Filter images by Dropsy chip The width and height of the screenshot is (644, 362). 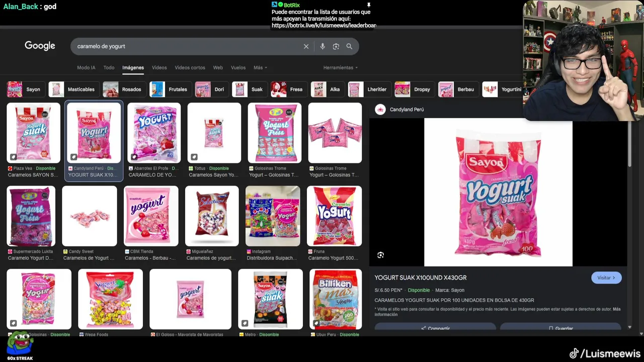point(415,89)
